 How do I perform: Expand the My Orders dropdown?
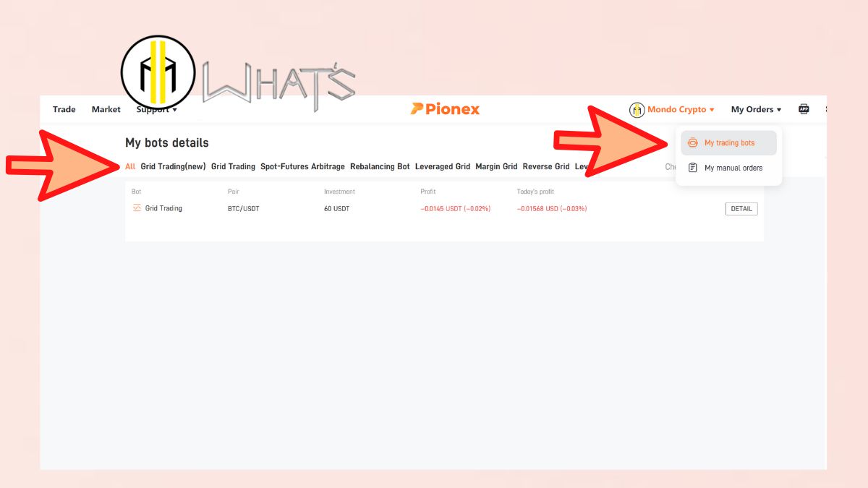pyautogui.click(x=756, y=110)
